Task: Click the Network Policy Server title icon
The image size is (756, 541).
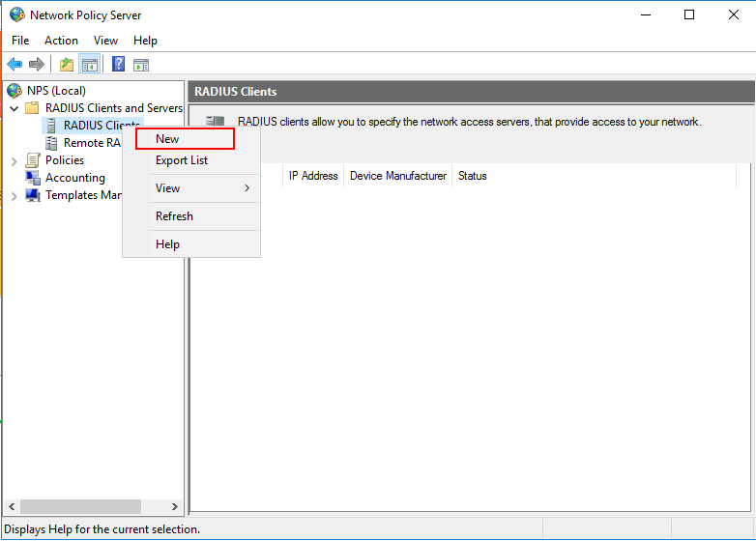Action: 17,14
